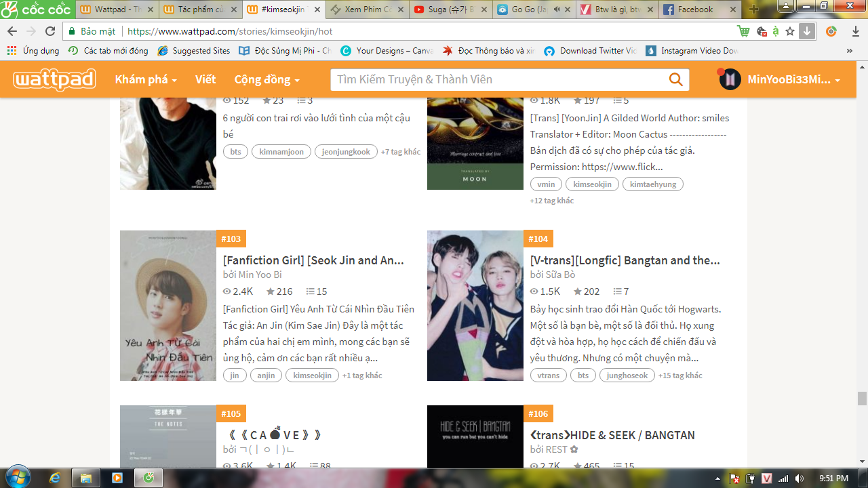This screenshot has width=868, height=488.
Task: Click the shopping cart icon in address bar
Action: (744, 31)
